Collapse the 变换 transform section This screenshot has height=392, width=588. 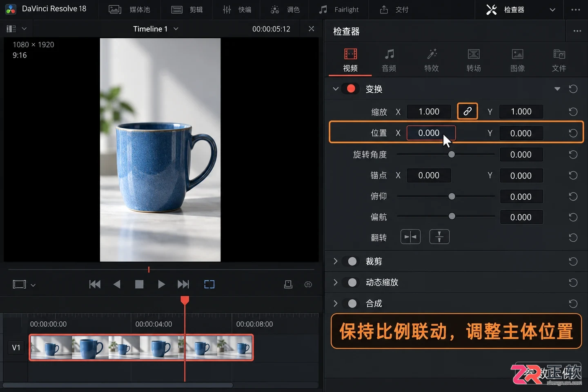tap(336, 89)
